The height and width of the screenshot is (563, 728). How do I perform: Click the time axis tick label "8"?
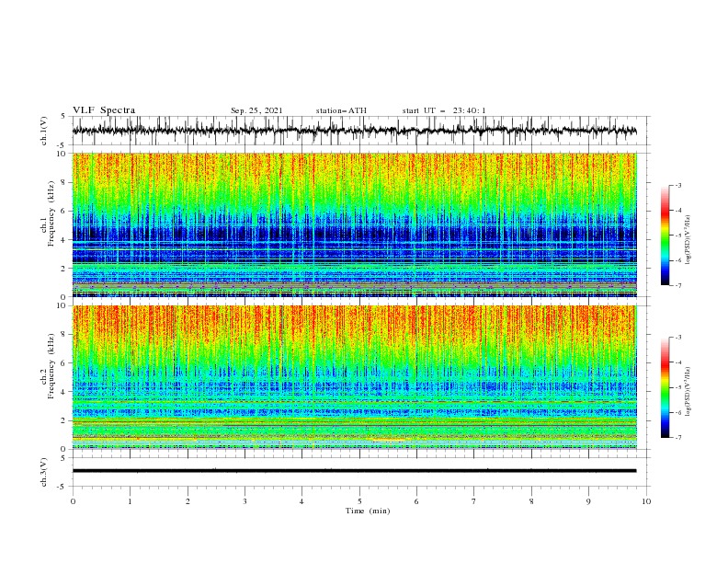point(531,501)
